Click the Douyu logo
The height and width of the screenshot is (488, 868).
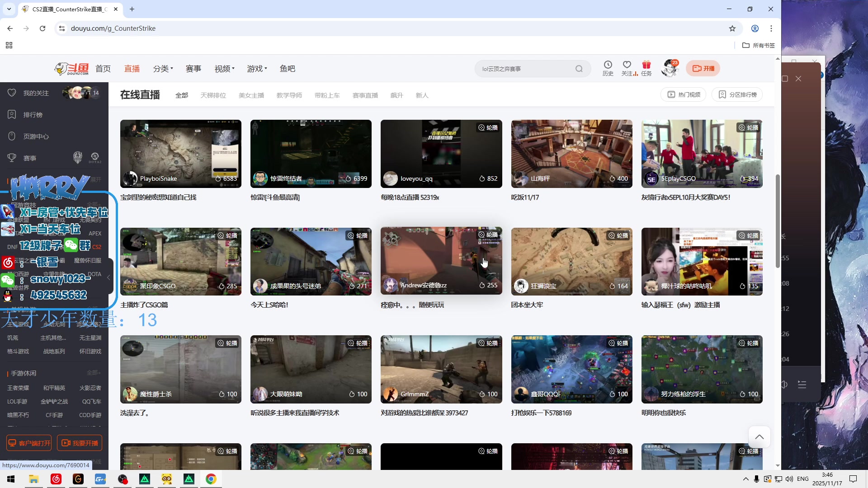72,69
